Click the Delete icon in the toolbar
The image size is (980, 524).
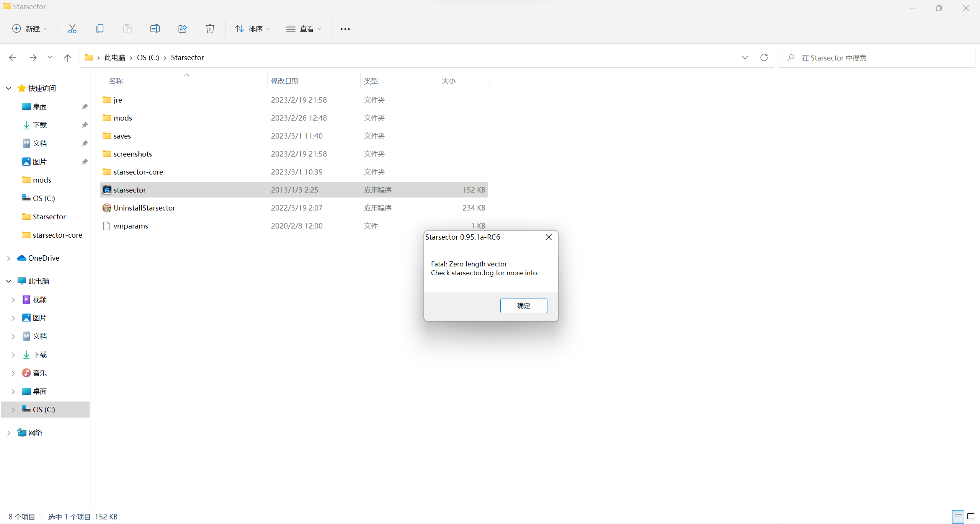pos(210,28)
